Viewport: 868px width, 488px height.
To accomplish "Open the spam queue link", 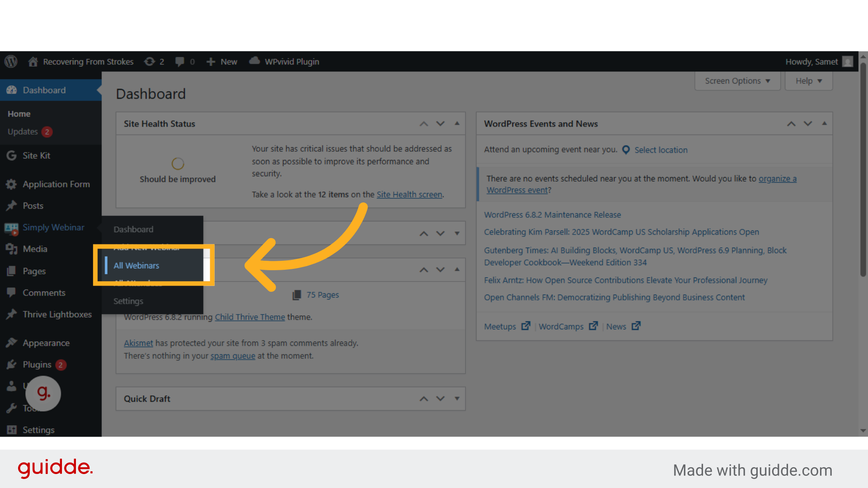I will [x=233, y=356].
